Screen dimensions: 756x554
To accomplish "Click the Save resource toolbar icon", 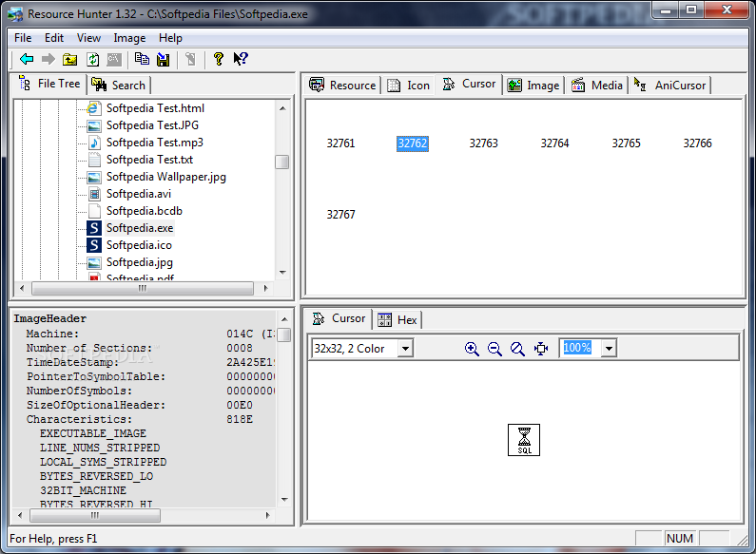I will click(x=164, y=59).
